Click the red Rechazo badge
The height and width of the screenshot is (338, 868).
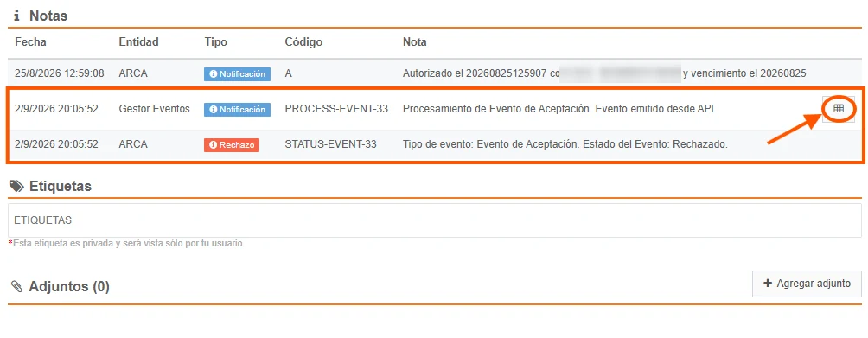(x=232, y=145)
